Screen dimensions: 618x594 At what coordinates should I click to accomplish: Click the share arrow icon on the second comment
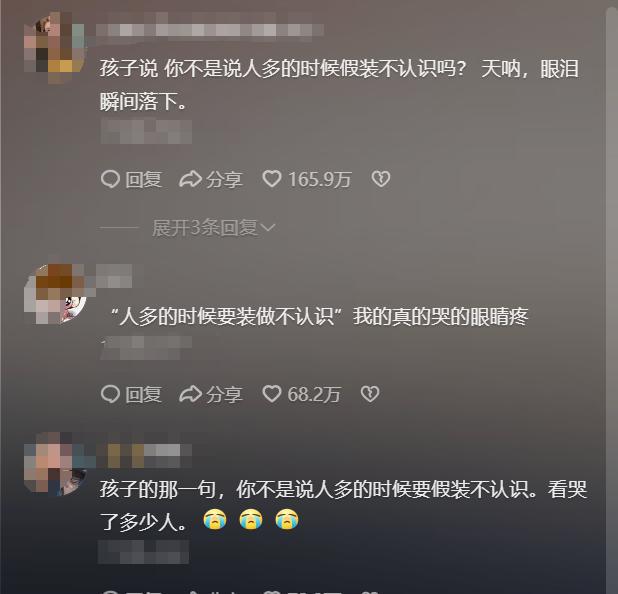(190, 394)
